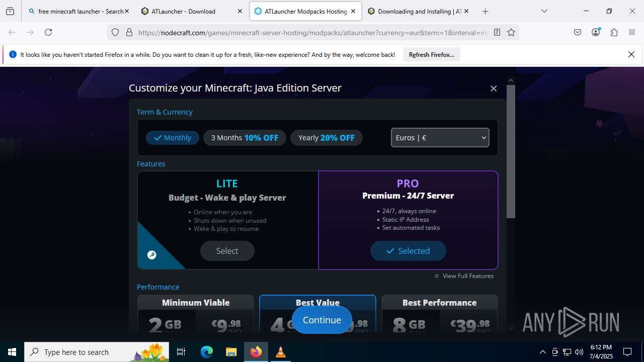The image size is (644, 362).
Task: Click the dialog scrollbar thumb
Action: pos(511,151)
